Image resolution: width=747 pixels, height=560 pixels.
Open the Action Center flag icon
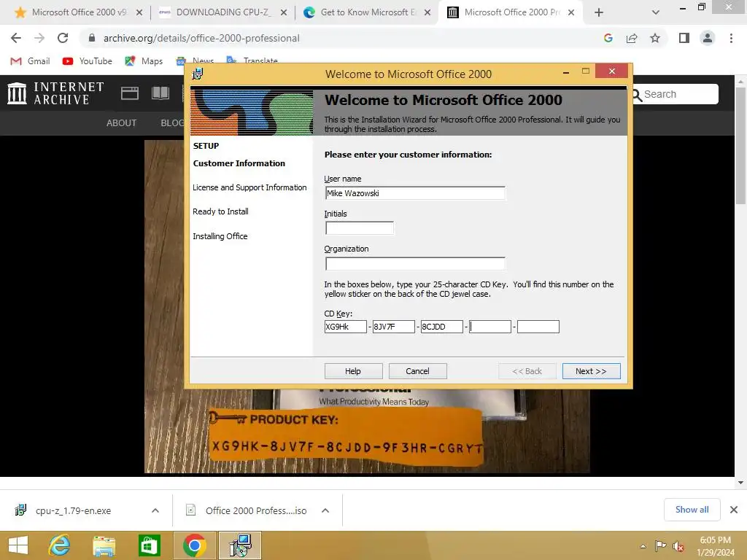point(660,546)
